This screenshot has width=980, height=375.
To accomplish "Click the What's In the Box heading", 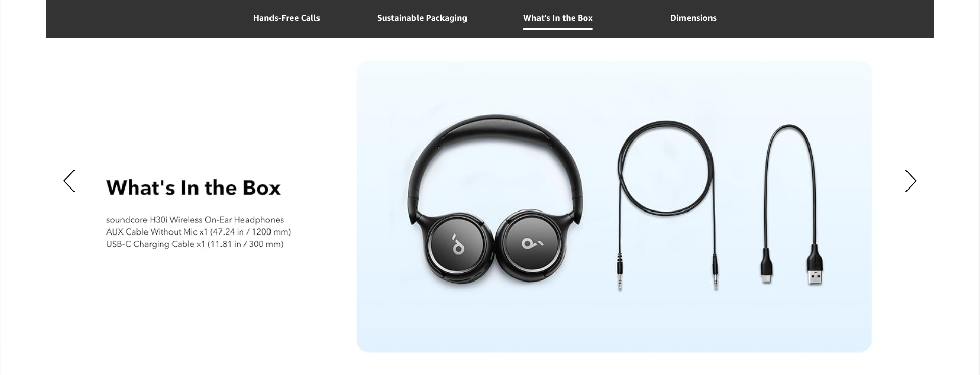I will [x=193, y=188].
